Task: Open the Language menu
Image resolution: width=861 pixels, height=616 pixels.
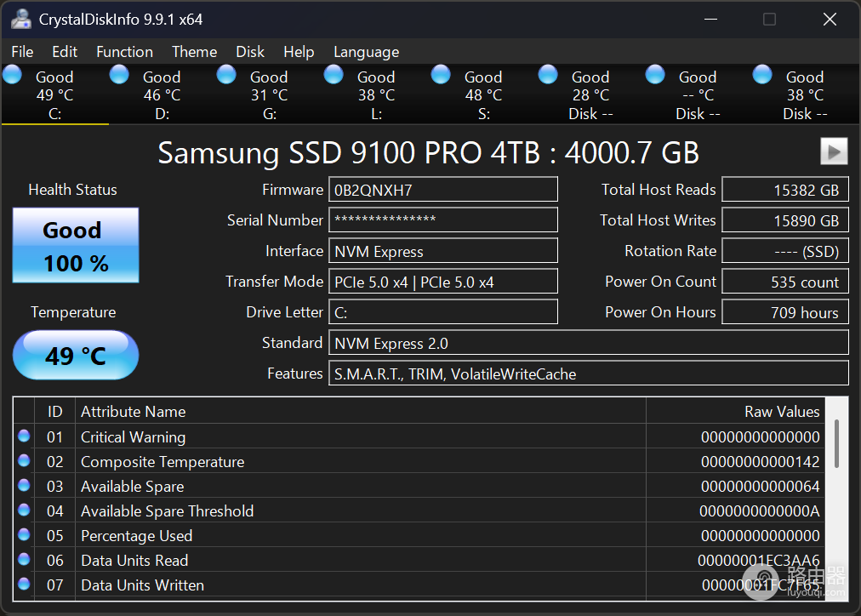Action: tap(366, 52)
